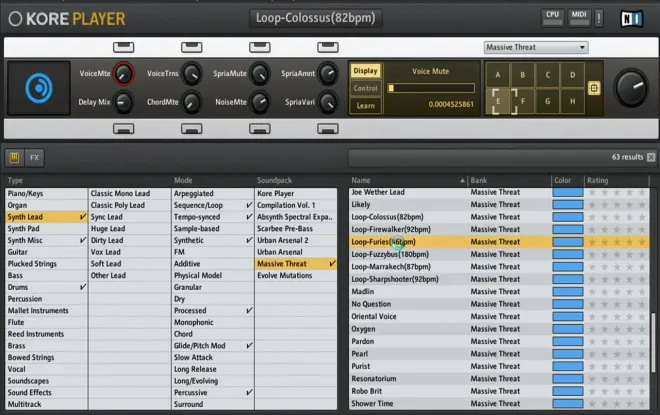Clear search results with X icon

(651, 157)
